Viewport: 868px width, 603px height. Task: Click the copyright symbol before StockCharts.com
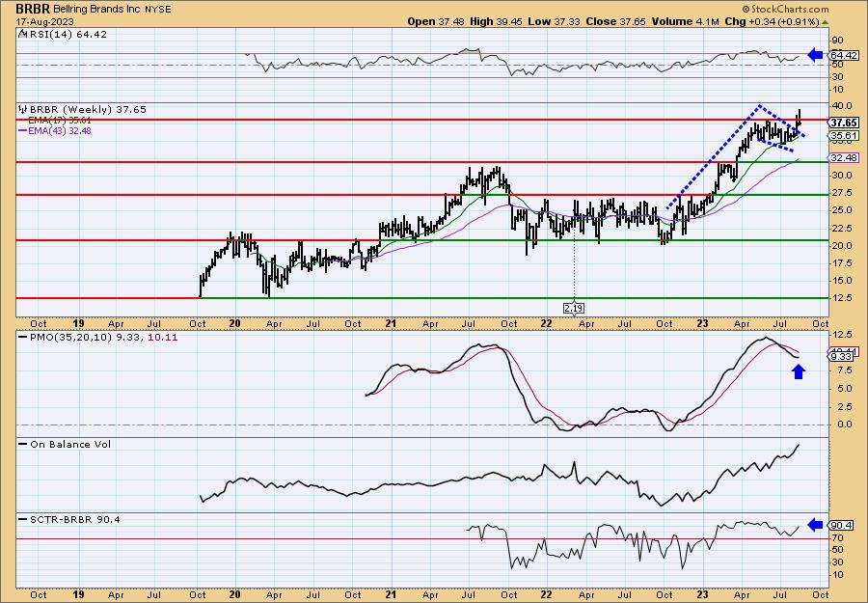point(746,9)
